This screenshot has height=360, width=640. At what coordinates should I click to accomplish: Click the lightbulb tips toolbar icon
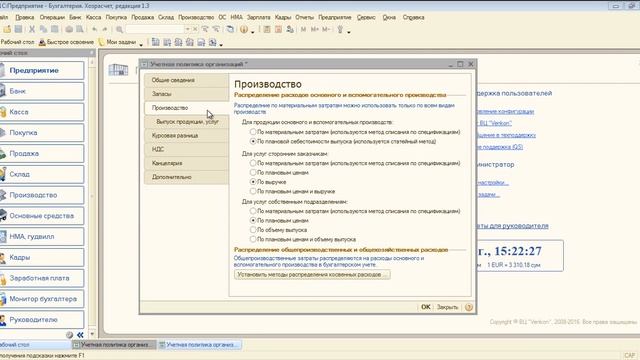click(x=340, y=29)
